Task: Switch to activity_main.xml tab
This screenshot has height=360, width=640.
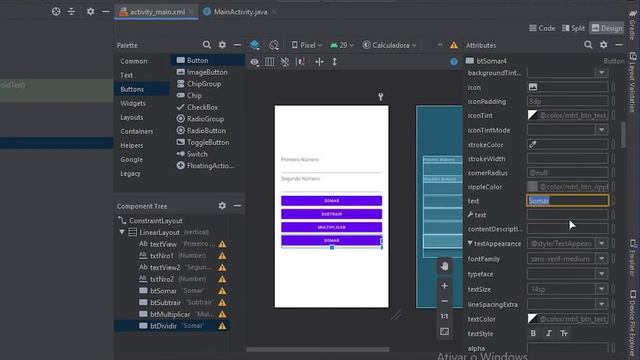Action: [x=156, y=12]
